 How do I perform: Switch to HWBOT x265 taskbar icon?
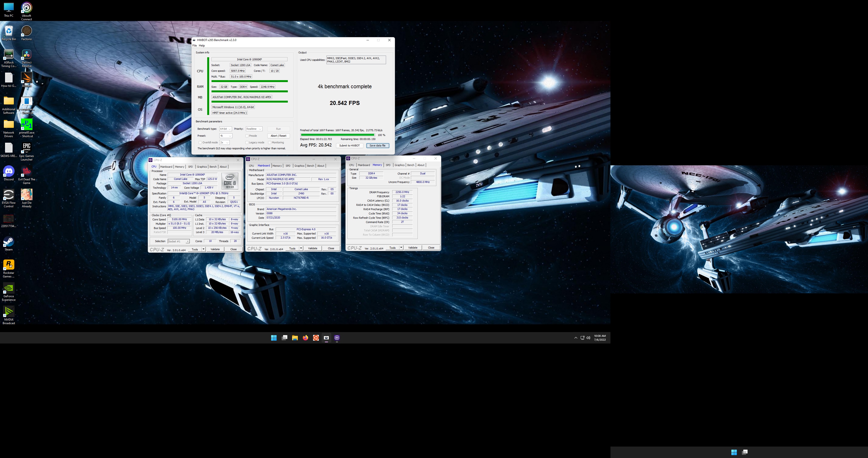pos(326,338)
